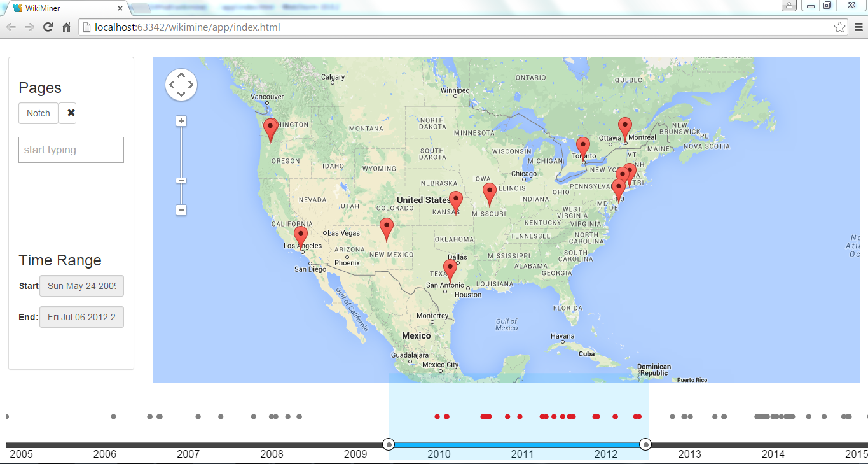Bookmark this page with the star icon
This screenshot has height=464, width=868.
point(839,27)
